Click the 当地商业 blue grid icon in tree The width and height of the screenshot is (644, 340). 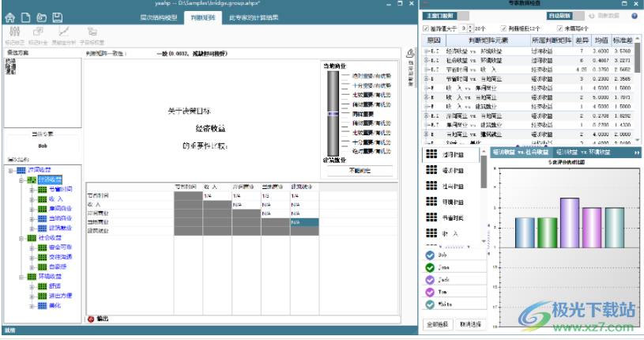[43, 218]
